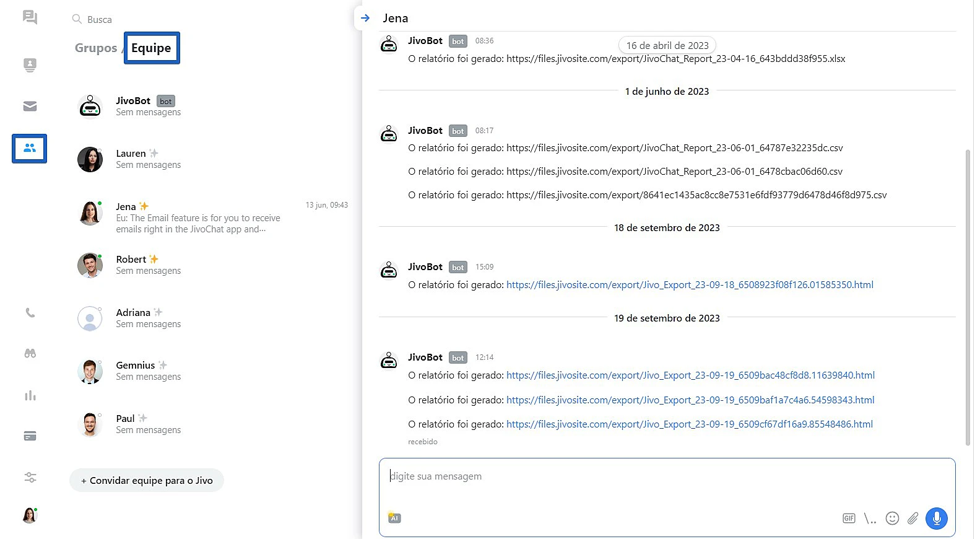Open the visitors binoculars icon

(30, 353)
